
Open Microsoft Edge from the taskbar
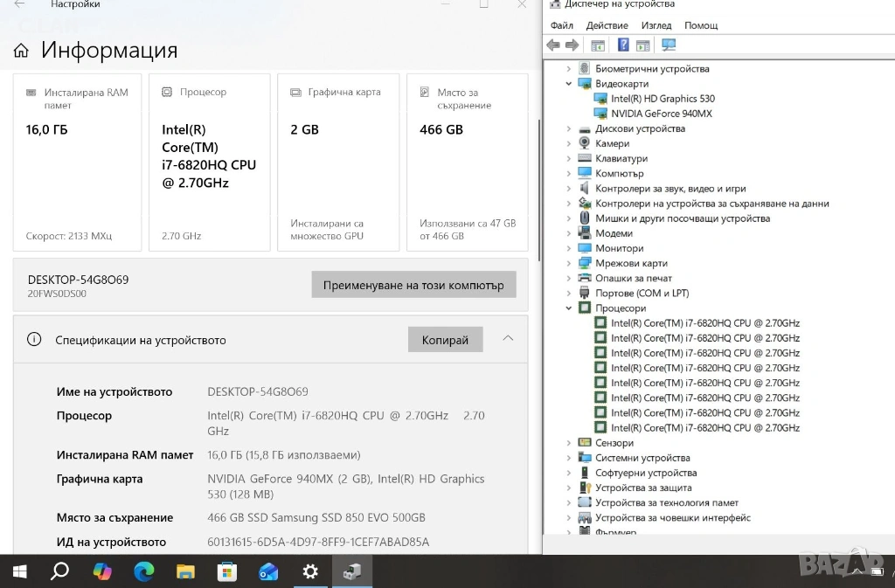[x=143, y=571]
